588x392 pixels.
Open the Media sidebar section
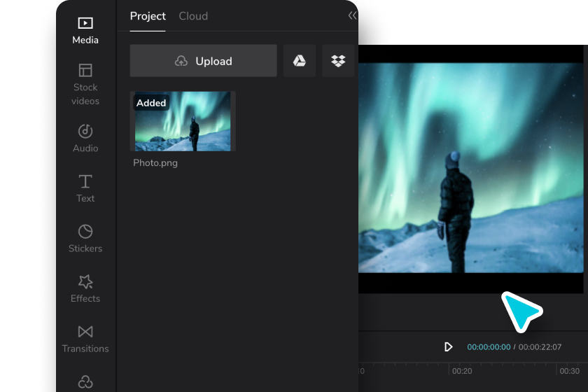(85, 30)
